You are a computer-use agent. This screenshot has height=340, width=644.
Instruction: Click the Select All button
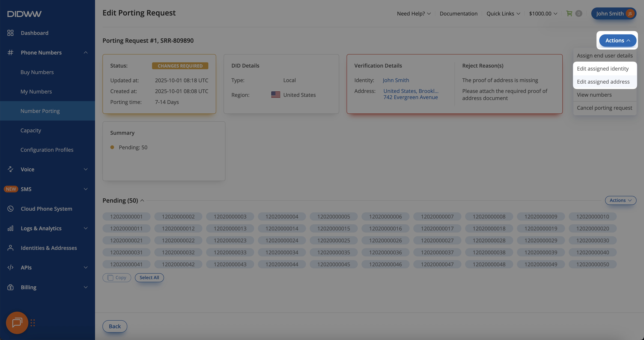click(x=149, y=277)
